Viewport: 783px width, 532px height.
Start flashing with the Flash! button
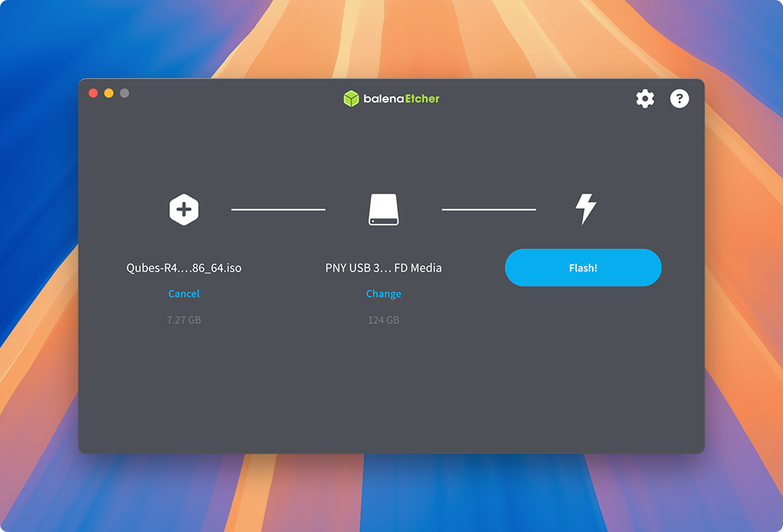583,268
